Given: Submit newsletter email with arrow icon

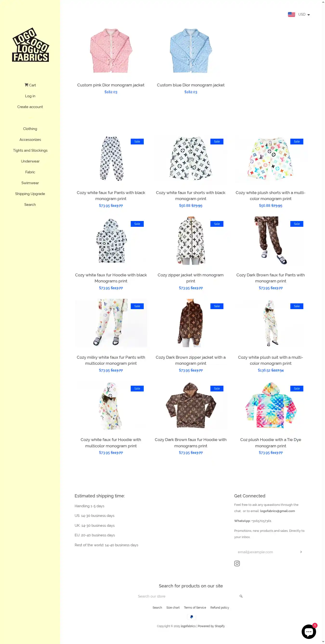Looking at the screenshot, I should (301, 552).
